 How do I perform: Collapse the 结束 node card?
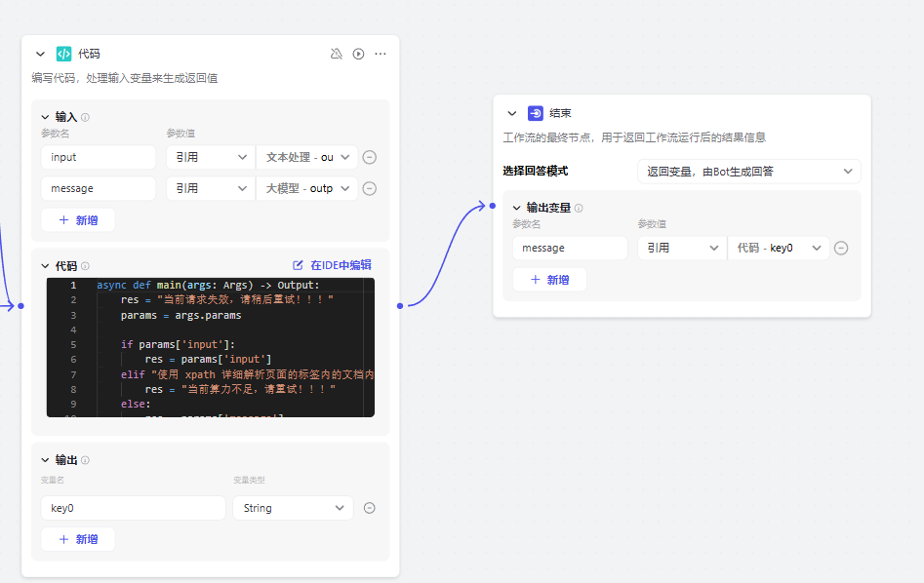coord(512,113)
